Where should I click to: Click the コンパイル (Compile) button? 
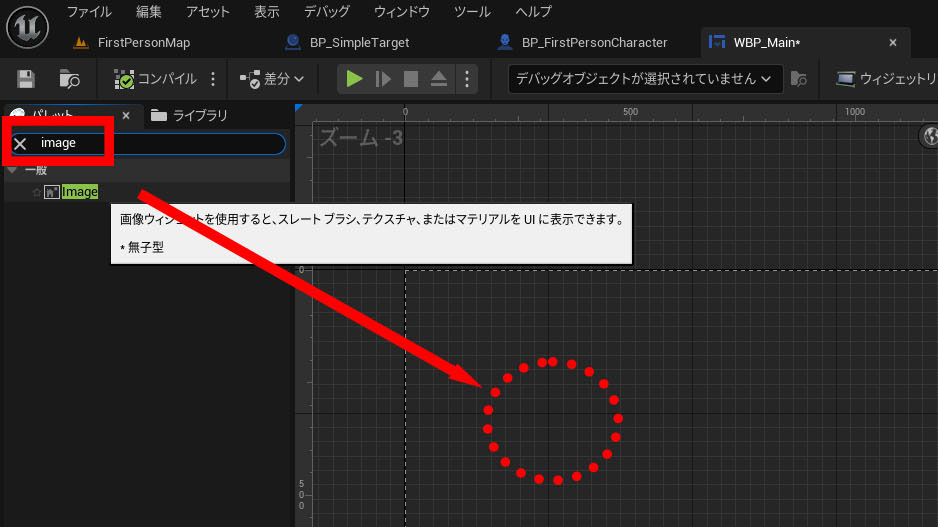coord(156,79)
